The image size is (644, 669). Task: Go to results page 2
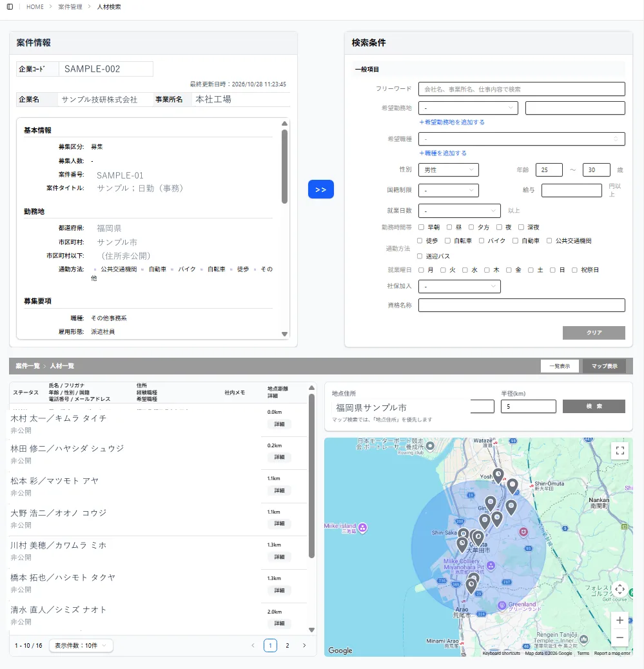click(x=288, y=646)
